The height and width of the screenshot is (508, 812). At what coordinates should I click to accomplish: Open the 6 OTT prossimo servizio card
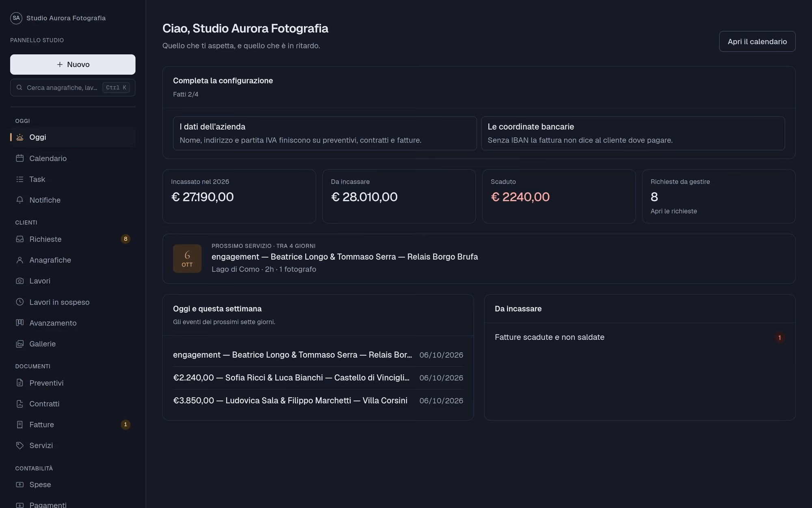(x=479, y=259)
